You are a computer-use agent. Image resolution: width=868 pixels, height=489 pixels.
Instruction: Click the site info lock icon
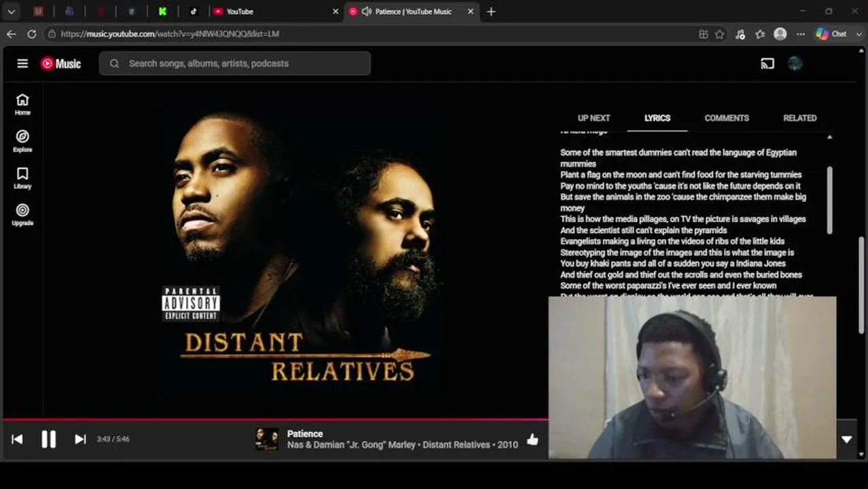(x=52, y=34)
